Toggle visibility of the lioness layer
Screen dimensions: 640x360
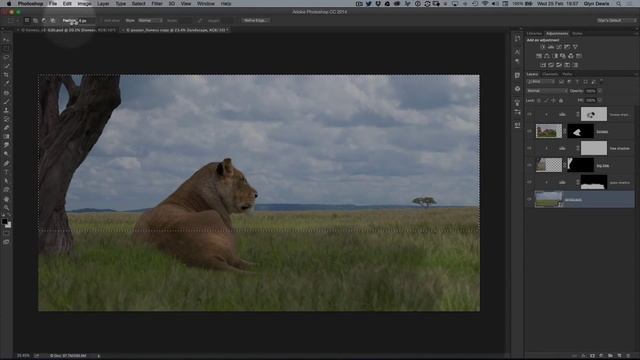(529, 131)
